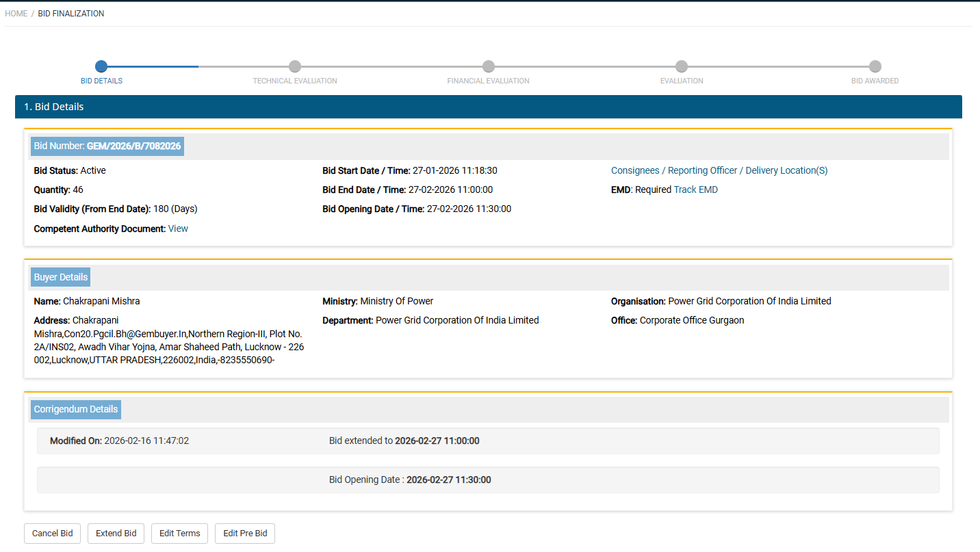The height and width of the screenshot is (552, 980).
Task: Click the Bid Details step circle
Action: click(x=101, y=66)
